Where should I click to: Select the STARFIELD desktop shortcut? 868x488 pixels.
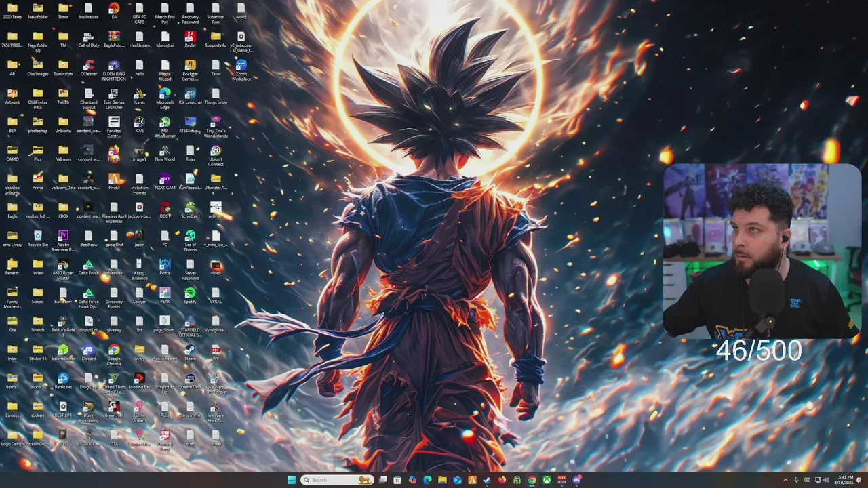191,327
